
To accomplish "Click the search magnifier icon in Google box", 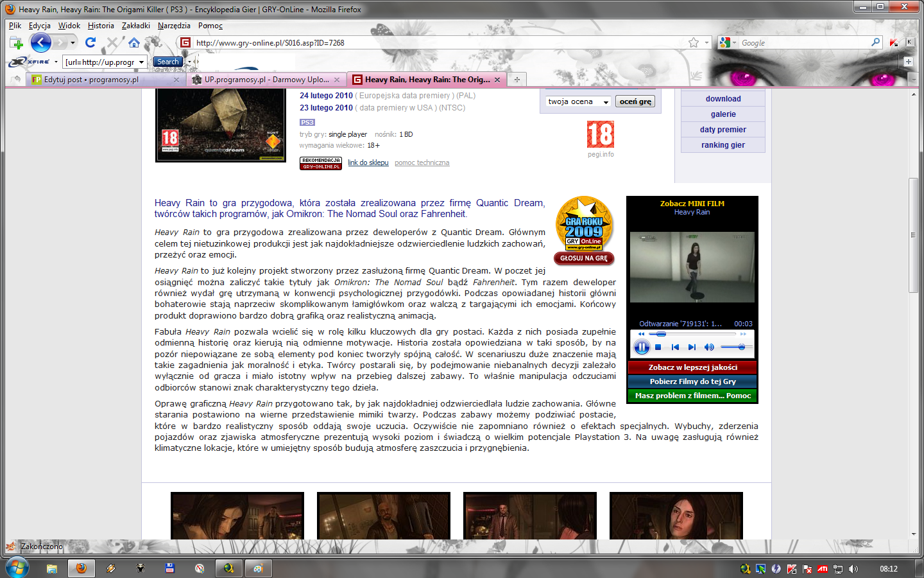I will pyautogui.click(x=875, y=42).
